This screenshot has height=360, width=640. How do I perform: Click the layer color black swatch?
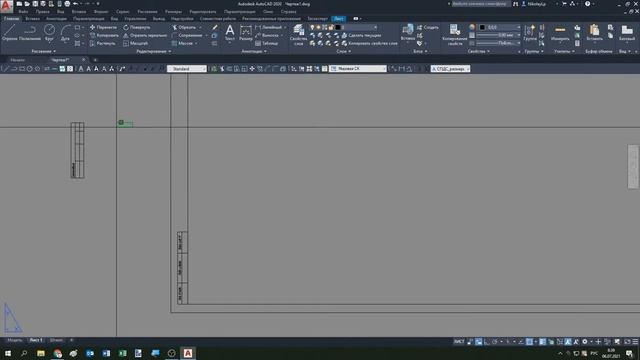coord(338,27)
